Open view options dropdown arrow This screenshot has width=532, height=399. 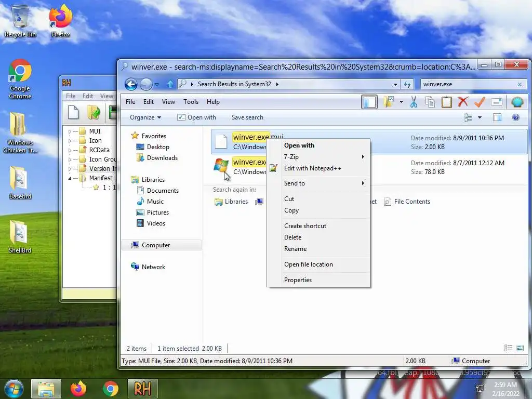pyautogui.click(x=480, y=117)
